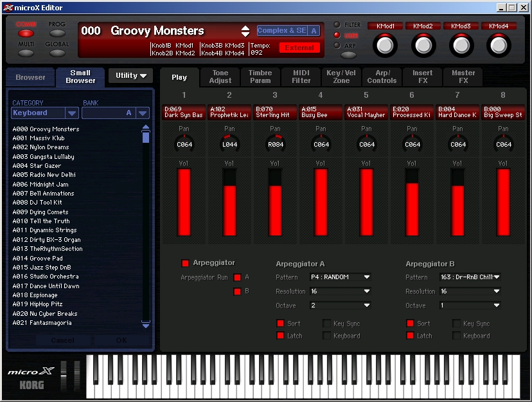Click timbre 7 Pan knob
532x402 pixels.
[x=458, y=144]
